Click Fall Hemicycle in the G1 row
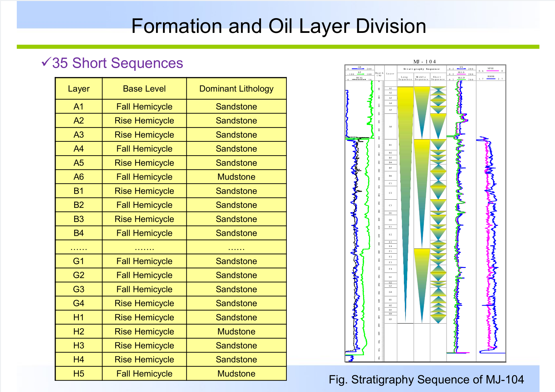 pos(144,261)
